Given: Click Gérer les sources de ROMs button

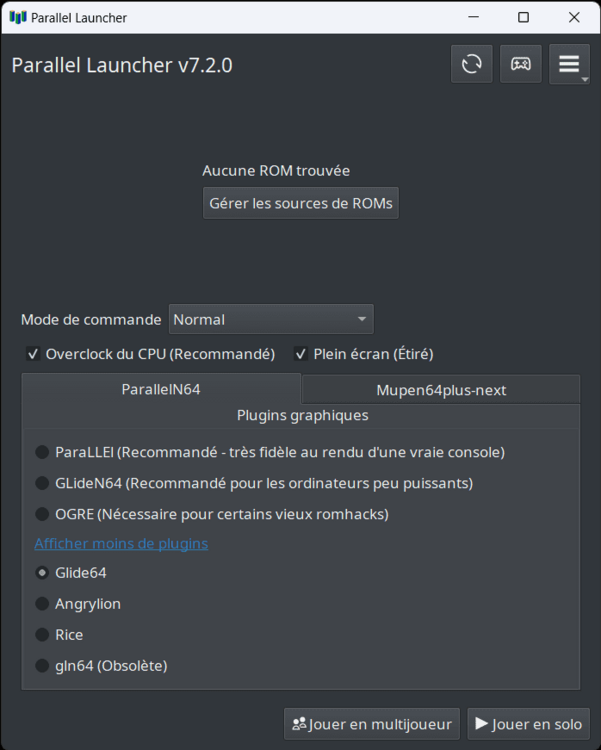Looking at the screenshot, I should 301,203.
